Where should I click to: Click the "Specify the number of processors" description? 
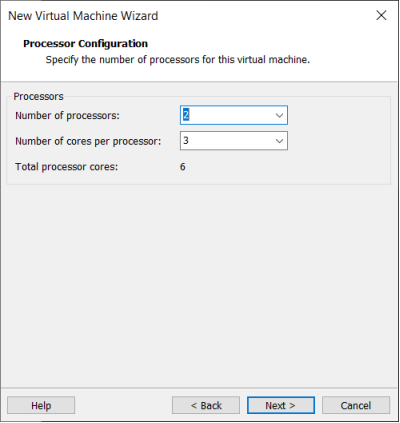178,60
